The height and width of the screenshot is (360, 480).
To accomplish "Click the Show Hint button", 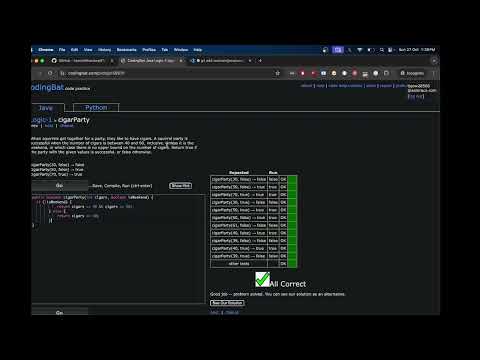I will coord(180,186).
